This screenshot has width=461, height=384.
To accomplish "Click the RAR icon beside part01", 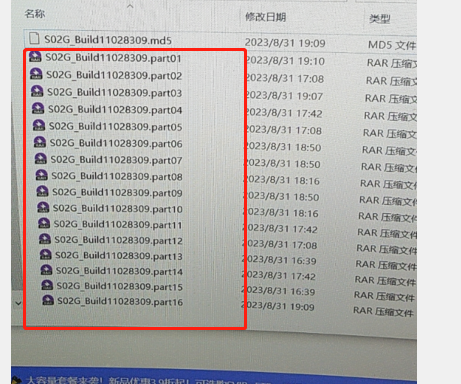I will [x=35, y=57].
